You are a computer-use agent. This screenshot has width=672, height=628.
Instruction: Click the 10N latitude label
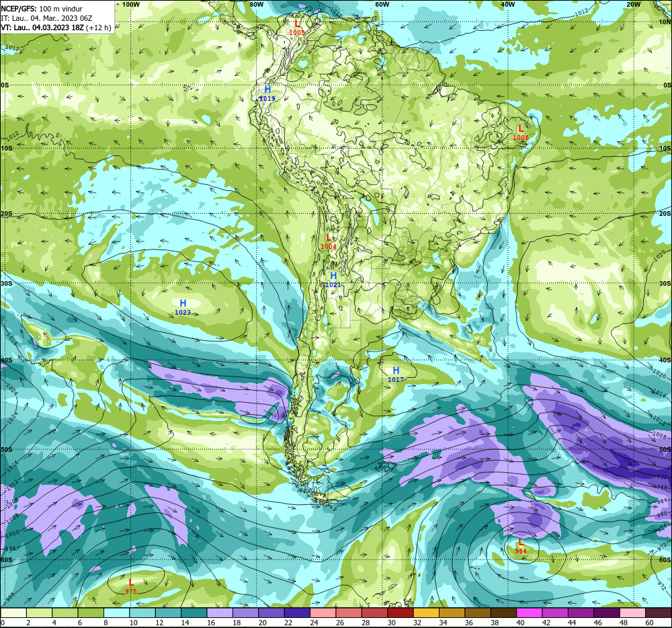[665, 22]
